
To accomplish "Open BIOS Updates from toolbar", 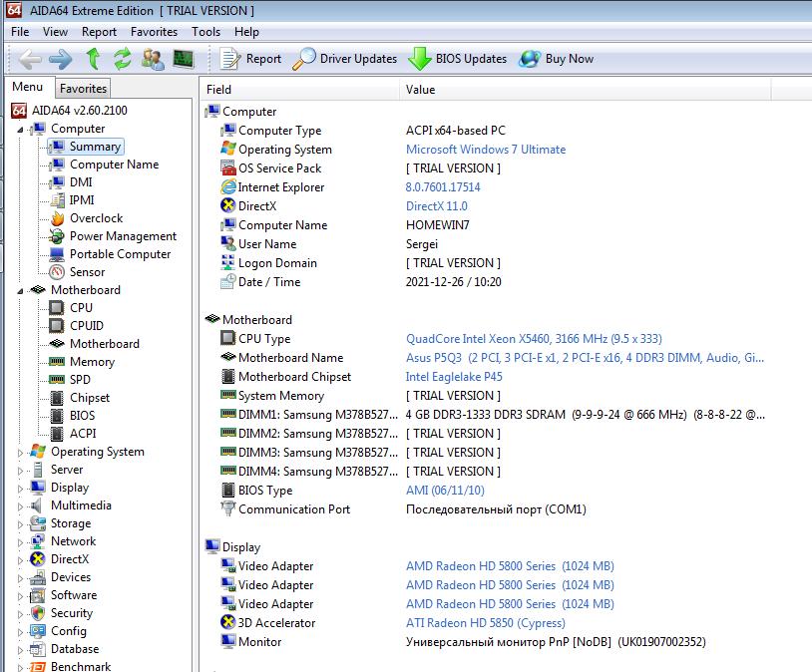I will (x=458, y=59).
